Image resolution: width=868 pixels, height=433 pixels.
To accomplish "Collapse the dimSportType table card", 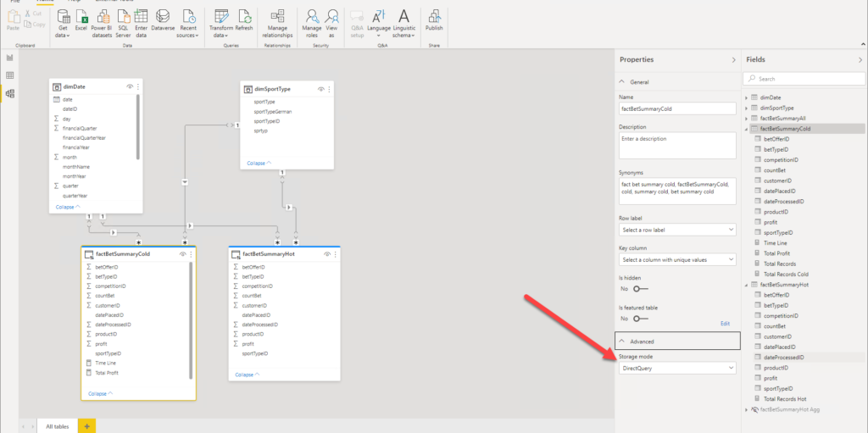I will 259,164.
